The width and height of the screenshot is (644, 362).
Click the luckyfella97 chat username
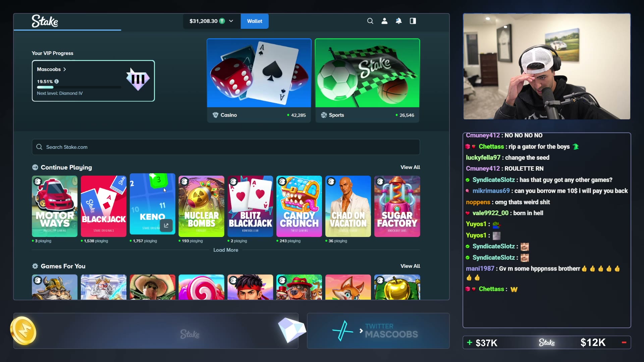point(483,158)
